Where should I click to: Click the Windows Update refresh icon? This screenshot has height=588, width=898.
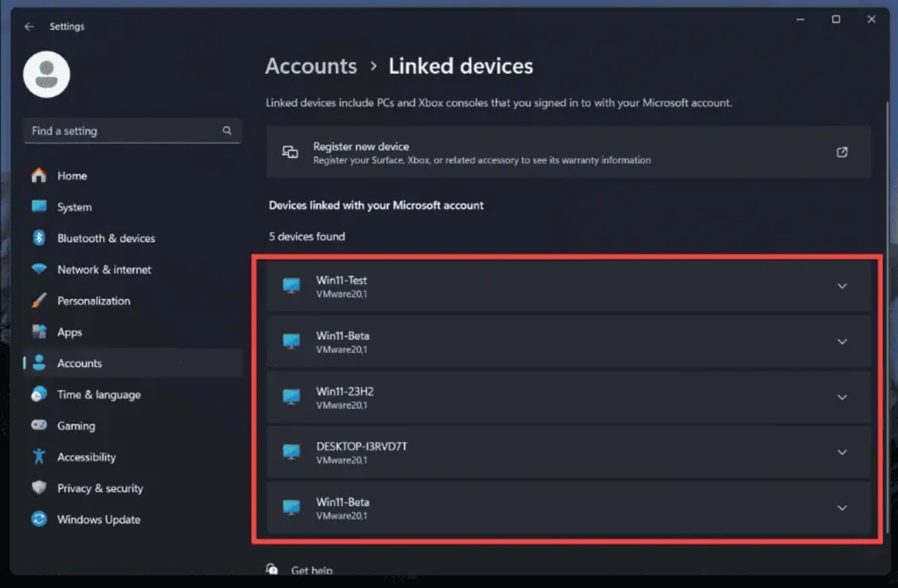pyautogui.click(x=38, y=519)
